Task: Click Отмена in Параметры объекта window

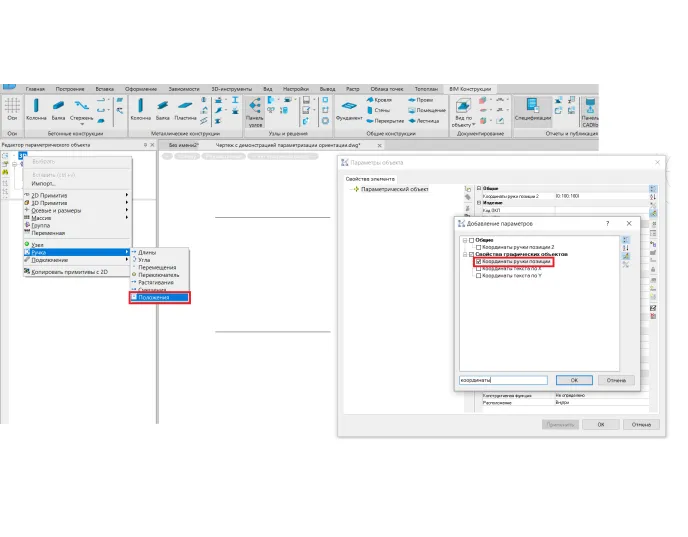Action: pos(641,425)
